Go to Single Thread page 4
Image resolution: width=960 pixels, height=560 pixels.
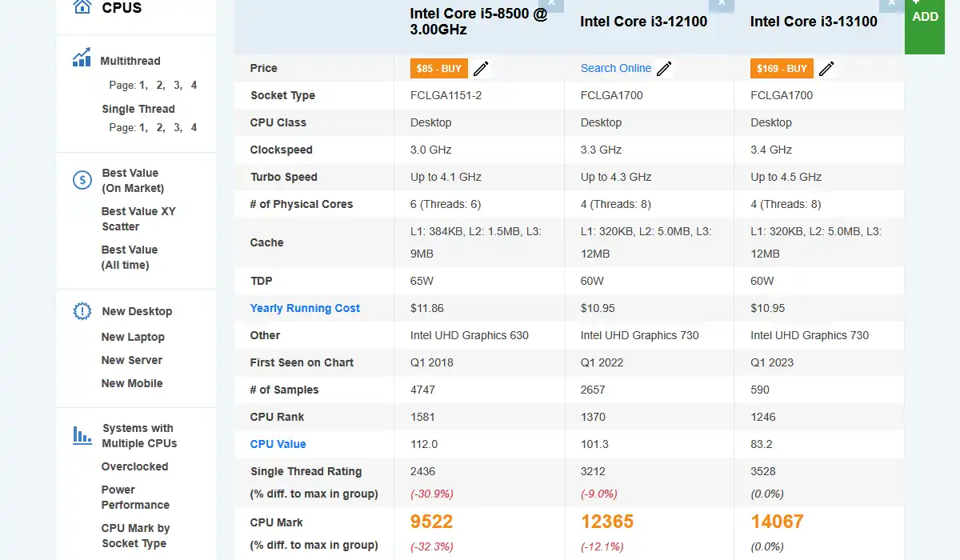(194, 127)
